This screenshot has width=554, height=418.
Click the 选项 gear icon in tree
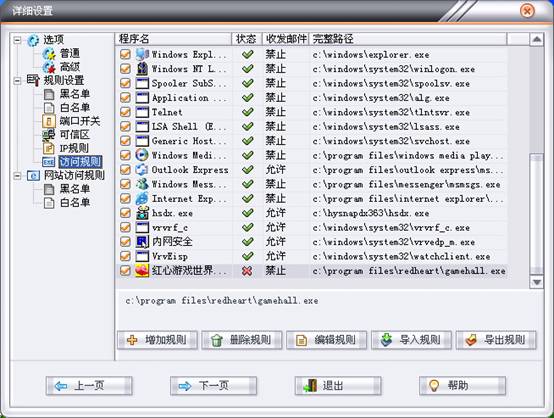33,40
